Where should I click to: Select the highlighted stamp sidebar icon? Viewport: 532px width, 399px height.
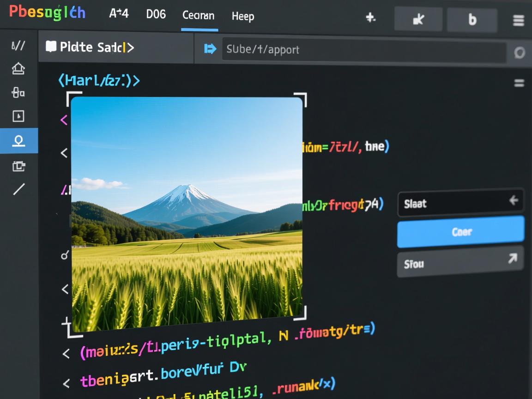[x=18, y=140]
